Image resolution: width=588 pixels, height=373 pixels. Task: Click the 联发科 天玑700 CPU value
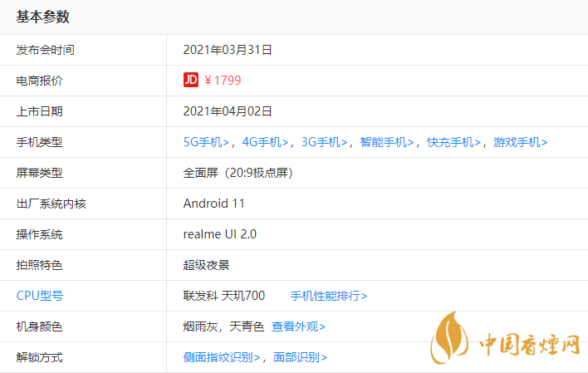[x=224, y=296]
